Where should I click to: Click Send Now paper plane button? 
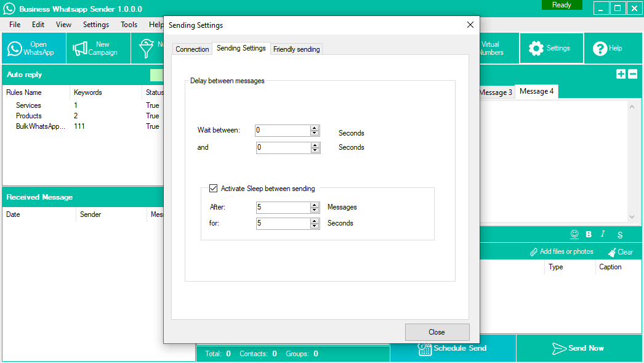[579, 348]
